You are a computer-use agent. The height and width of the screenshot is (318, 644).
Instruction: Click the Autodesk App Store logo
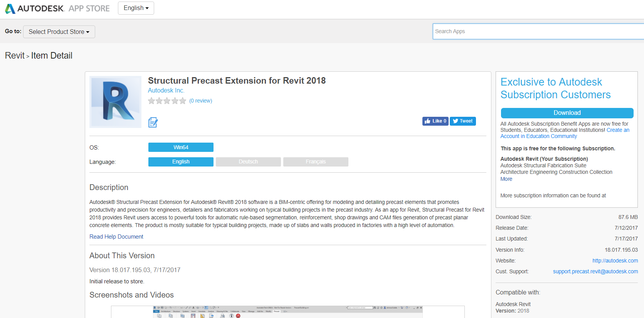tap(57, 8)
